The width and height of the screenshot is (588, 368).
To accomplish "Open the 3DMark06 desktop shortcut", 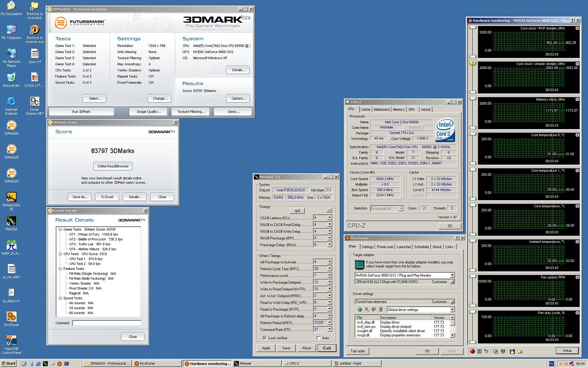I will pos(11,128).
